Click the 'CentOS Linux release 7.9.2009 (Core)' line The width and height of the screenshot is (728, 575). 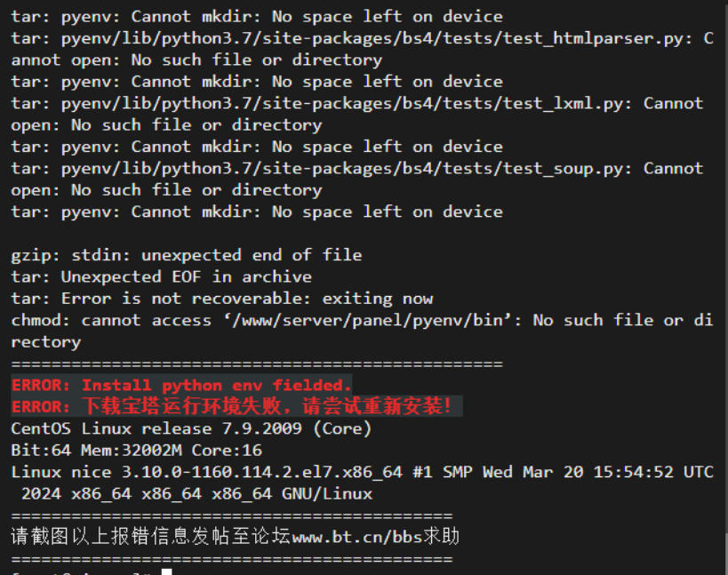click(191, 428)
